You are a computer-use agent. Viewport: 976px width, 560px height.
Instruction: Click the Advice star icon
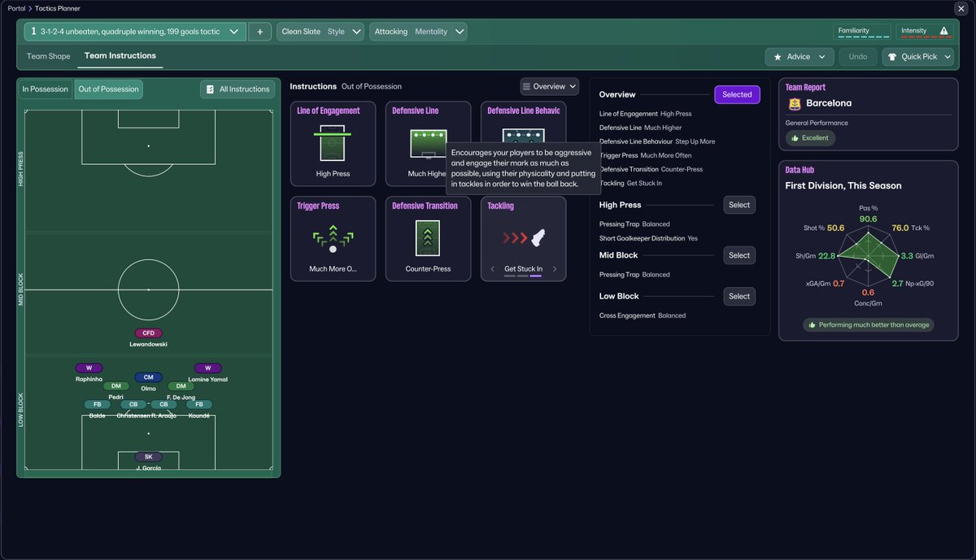pos(778,57)
